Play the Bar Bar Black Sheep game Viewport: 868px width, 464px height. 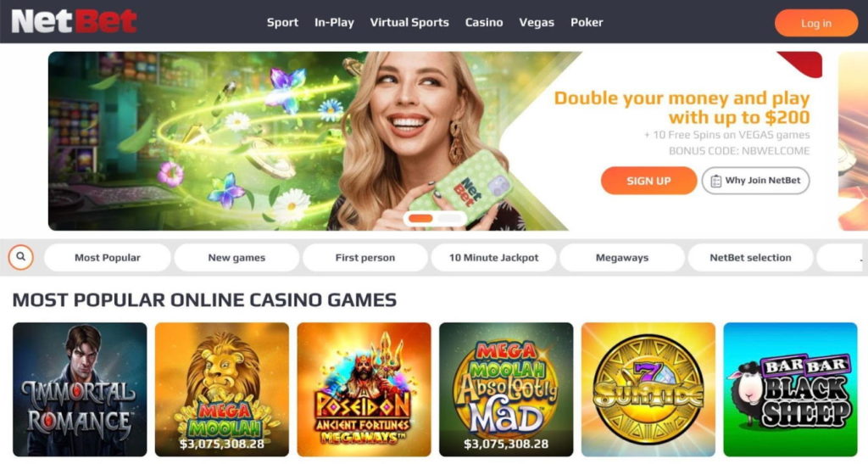[x=791, y=390]
